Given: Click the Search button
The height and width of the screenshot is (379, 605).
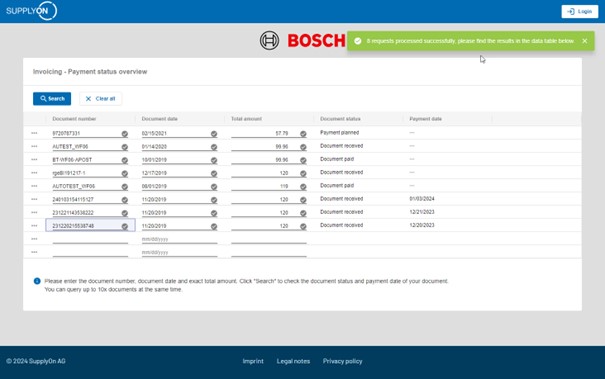Looking at the screenshot, I should coord(52,99).
